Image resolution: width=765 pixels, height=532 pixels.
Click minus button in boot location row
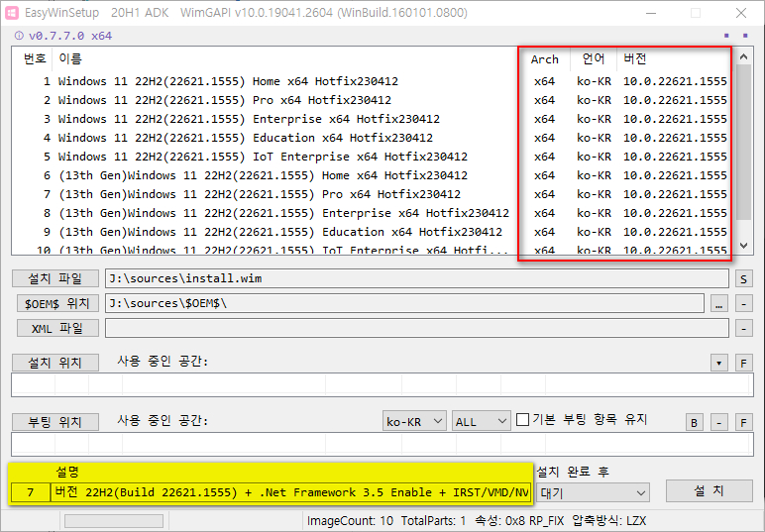point(718,422)
